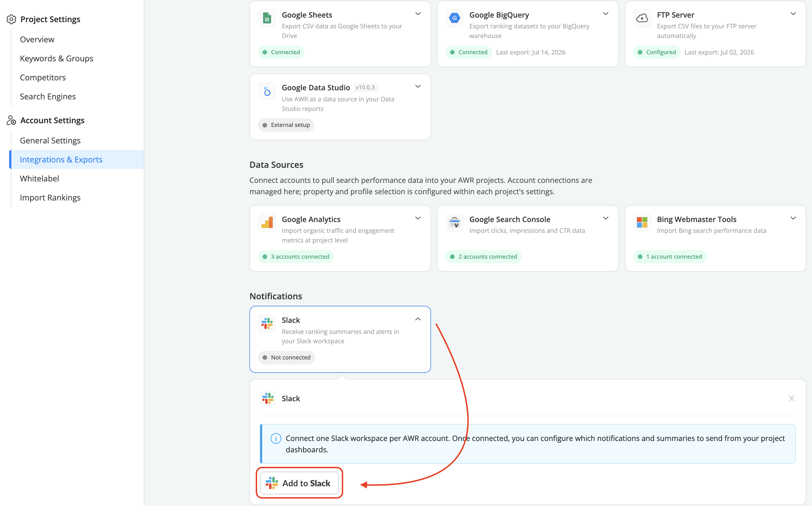This screenshot has height=506, width=812.
Task: Click the Bing Webmaster Tools card title
Action: pyautogui.click(x=696, y=219)
